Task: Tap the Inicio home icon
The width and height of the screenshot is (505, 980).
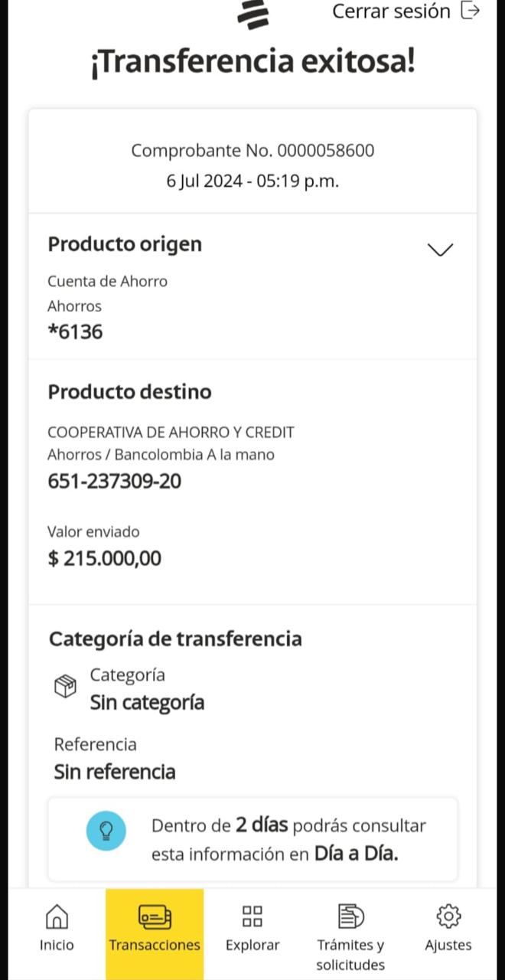Action: 57,916
